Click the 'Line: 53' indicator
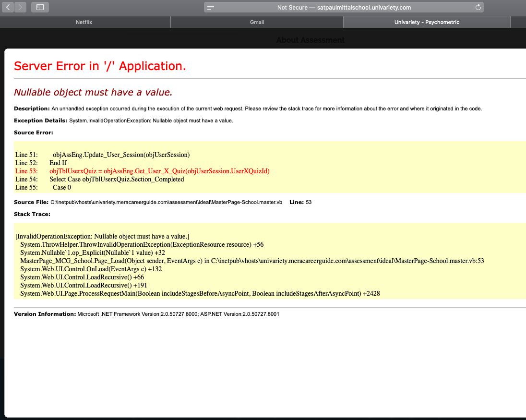 pyautogui.click(x=300, y=202)
